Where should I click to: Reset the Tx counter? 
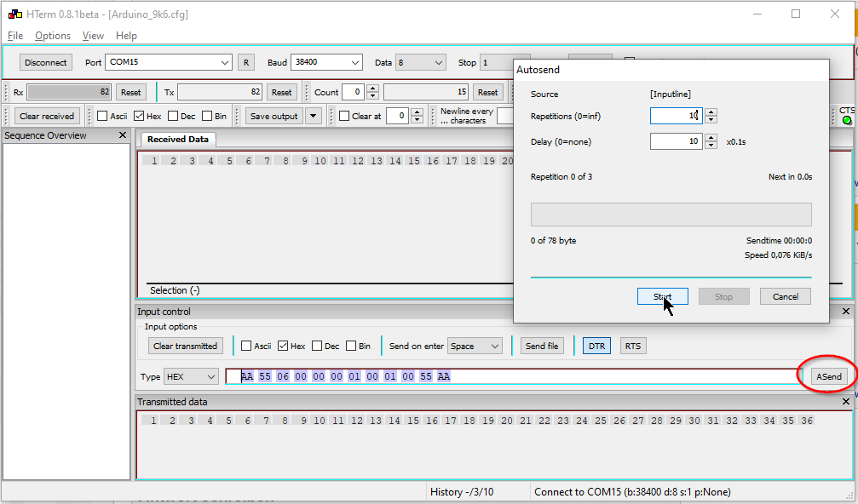click(282, 93)
